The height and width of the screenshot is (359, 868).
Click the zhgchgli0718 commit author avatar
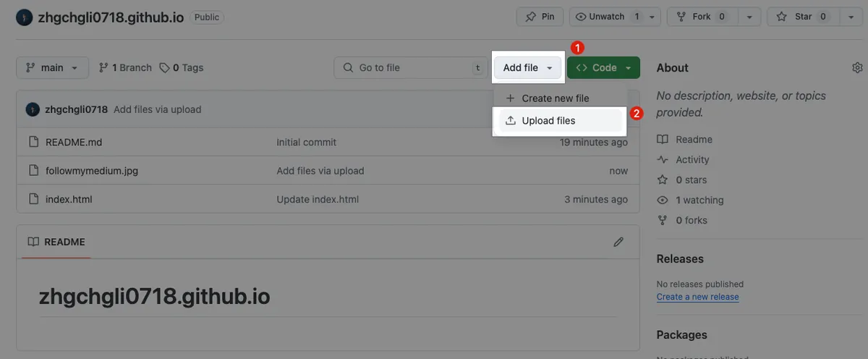pyautogui.click(x=33, y=109)
